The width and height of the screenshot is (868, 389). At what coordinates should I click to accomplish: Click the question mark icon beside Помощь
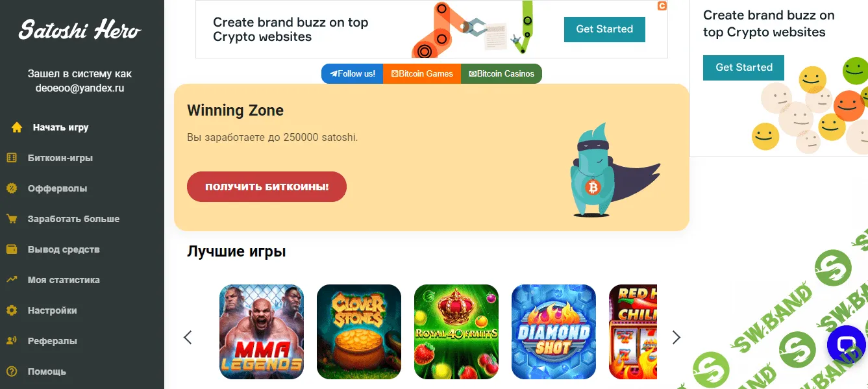12,371
